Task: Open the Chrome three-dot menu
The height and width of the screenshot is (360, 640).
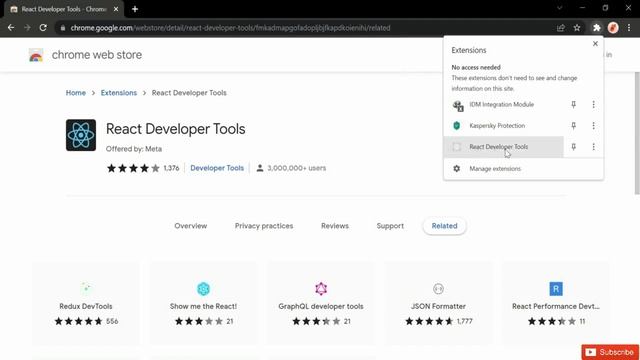Action: tap(629, 28)
